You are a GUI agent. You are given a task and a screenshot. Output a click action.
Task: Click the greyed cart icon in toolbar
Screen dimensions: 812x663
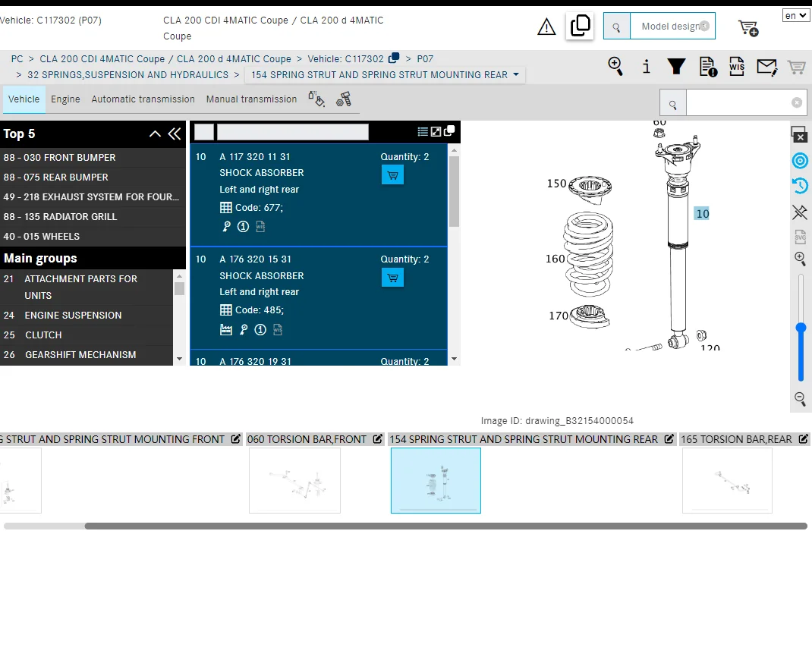point(796,67)
